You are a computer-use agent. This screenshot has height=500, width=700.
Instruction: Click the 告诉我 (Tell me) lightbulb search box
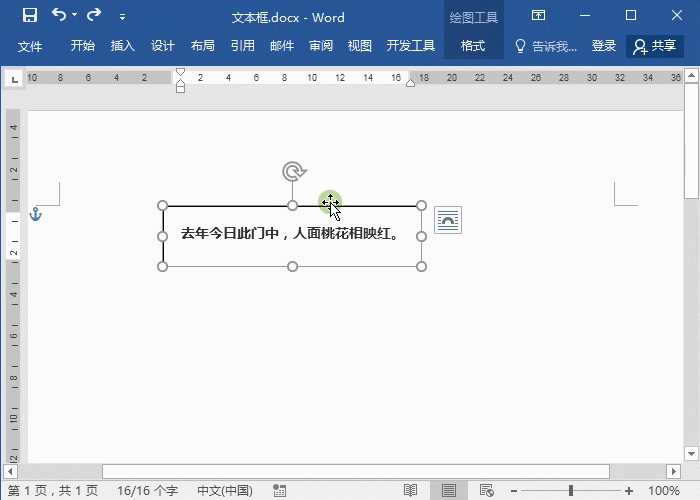[x=546, y=46]
